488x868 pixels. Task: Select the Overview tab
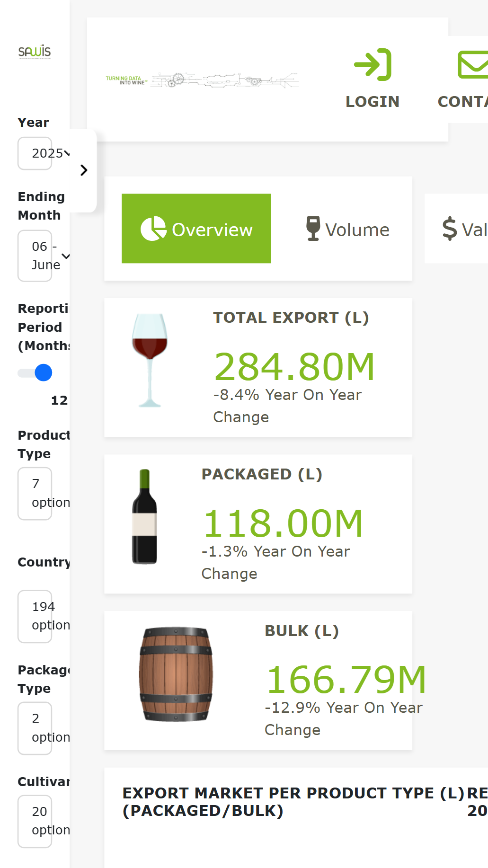click(x=196, y=229)
